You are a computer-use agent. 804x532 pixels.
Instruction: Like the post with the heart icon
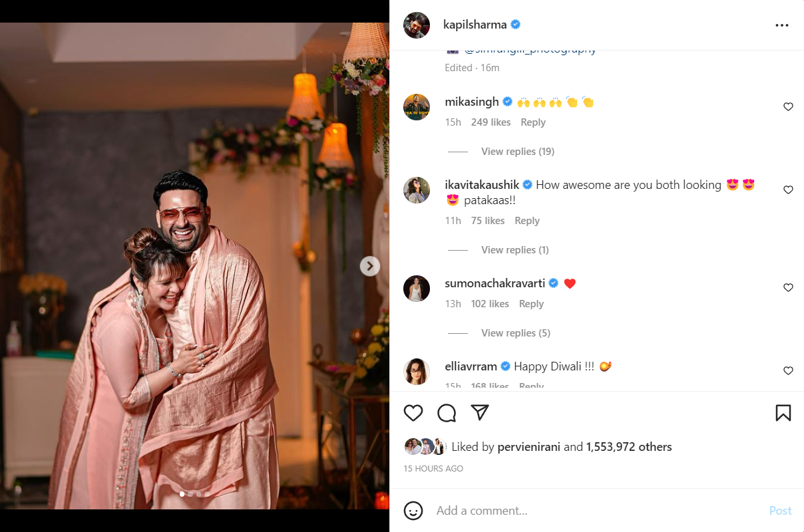tap(413, 413)
